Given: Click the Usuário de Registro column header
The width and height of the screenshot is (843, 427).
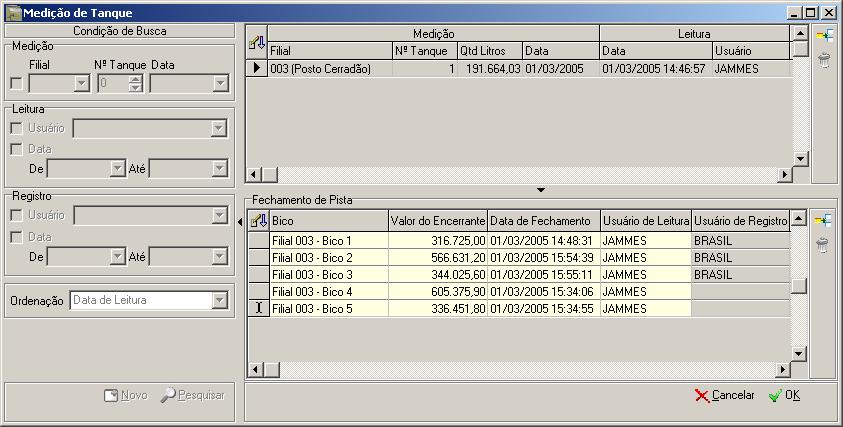Looking at the screenshot, I should (x=741, y=221).
